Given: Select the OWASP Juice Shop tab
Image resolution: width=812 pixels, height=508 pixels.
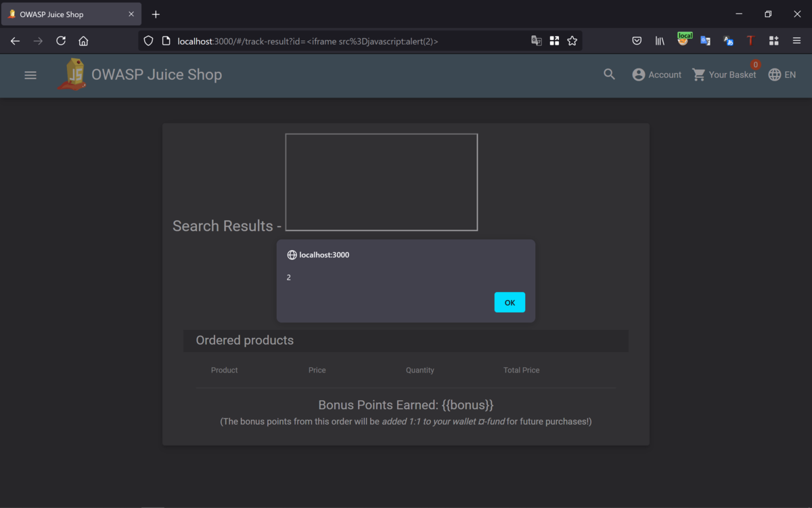Looking at the screenshot, I should pyautogui.click(x=71, y=14).
